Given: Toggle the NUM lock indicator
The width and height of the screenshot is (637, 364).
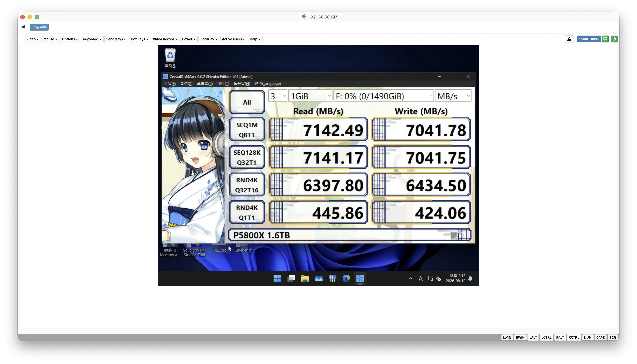Looking at the screenshot, I should click(588, 338).
